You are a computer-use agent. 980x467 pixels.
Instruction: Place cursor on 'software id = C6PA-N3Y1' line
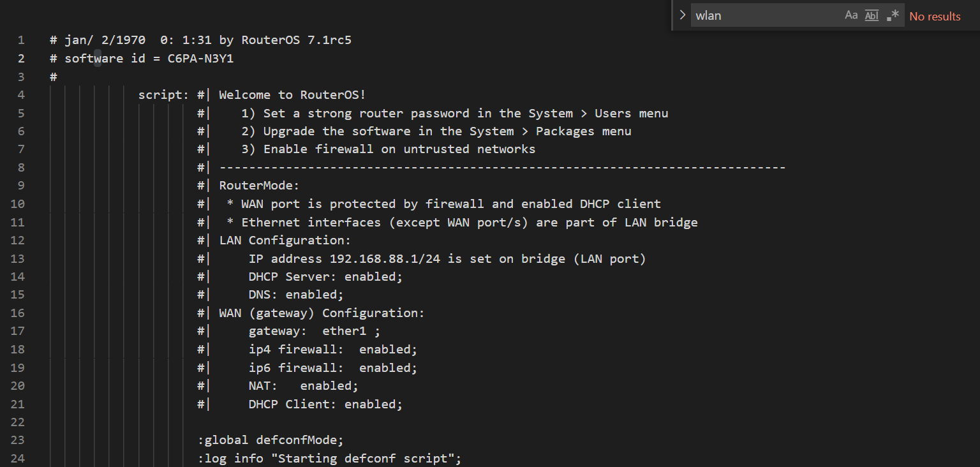click(146, 59)
